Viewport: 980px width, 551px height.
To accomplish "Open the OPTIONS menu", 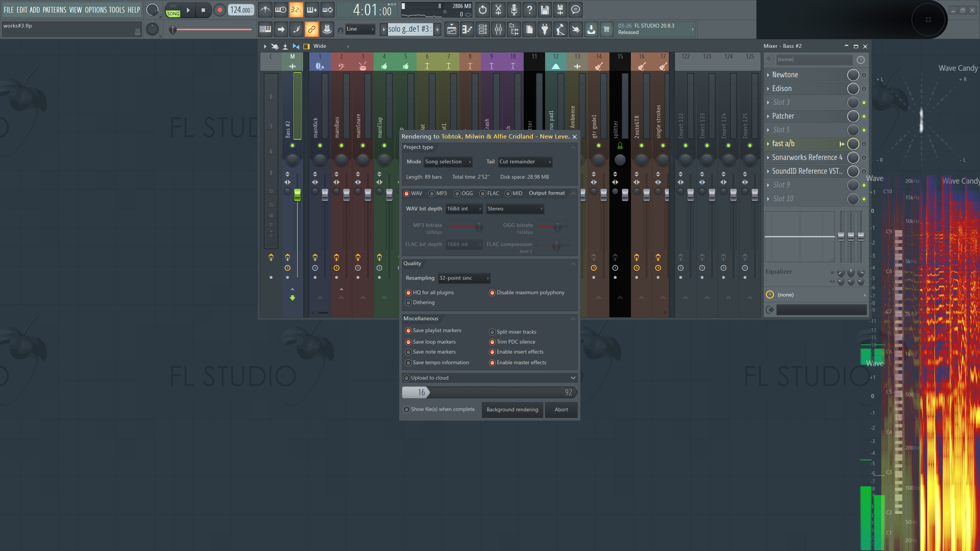I will click(96, 10).
